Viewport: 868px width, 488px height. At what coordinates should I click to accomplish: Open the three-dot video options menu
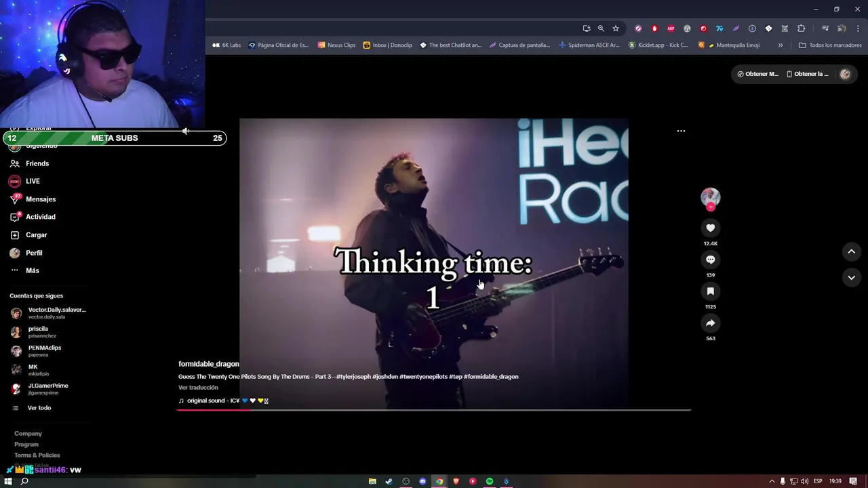pos(681,131)
